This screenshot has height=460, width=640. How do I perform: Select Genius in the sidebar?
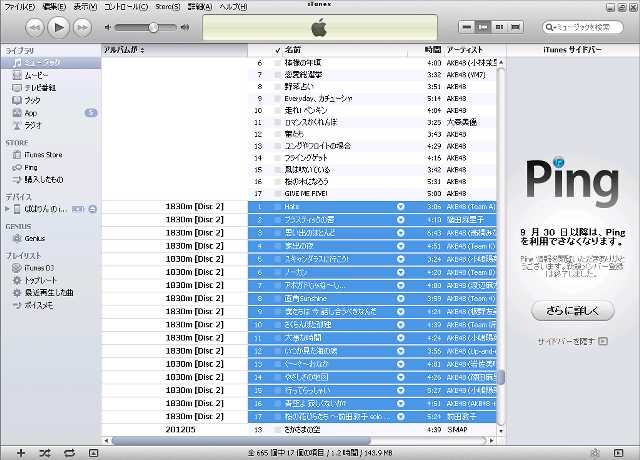[x=35, y=238]
